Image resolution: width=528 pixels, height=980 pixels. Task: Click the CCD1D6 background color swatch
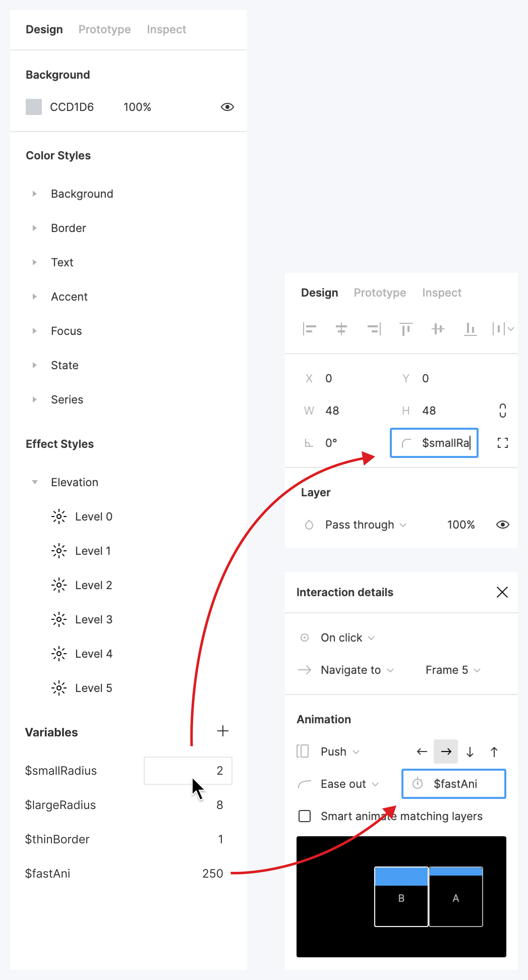(x=34, y=107)
